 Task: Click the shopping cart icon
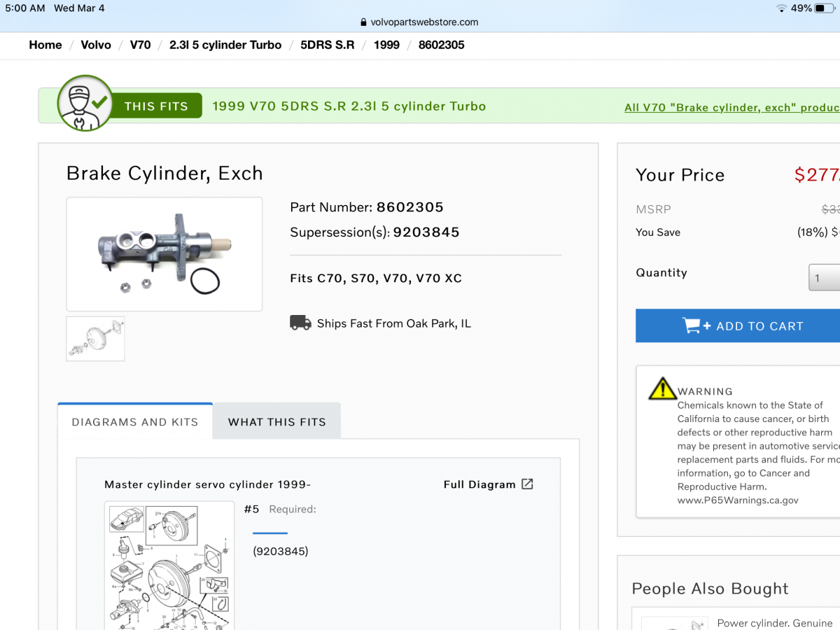[x=692, y=325]
